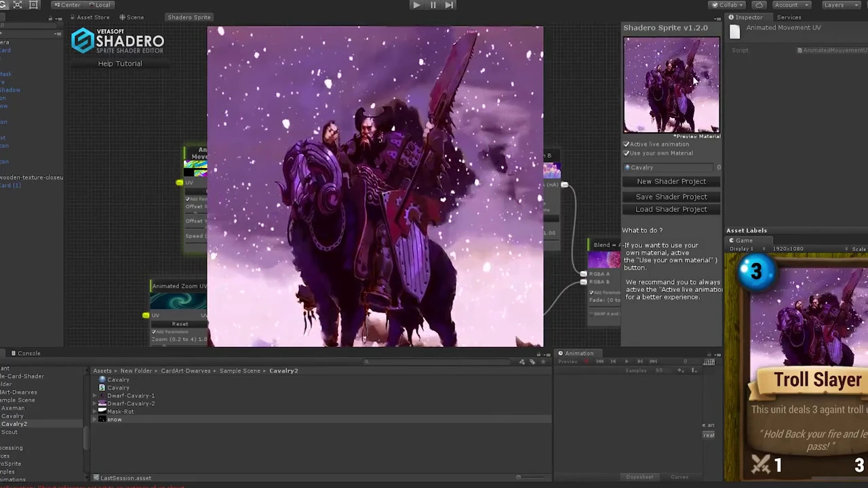Click the AnimatedMovementUV script field
Image resolution: width=868 pixels, height=488 pixels.
(832, 50)
